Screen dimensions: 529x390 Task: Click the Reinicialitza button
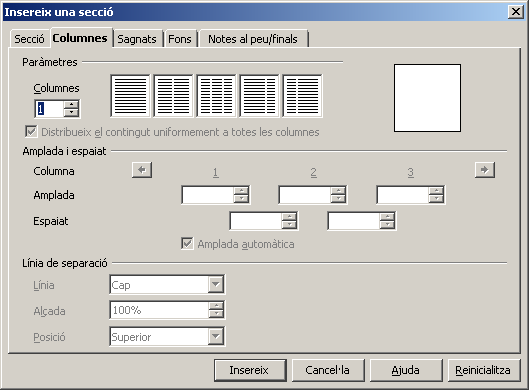(x=483, y=370)
